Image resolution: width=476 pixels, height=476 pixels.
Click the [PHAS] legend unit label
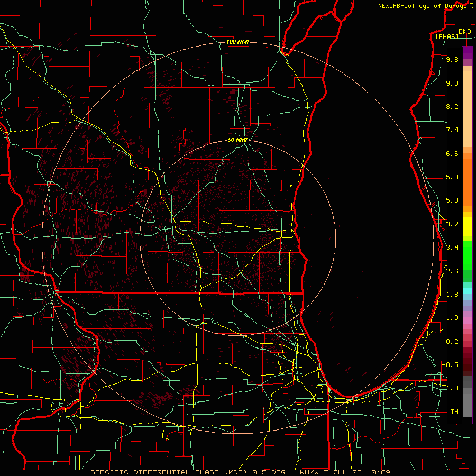click(447, 36)
